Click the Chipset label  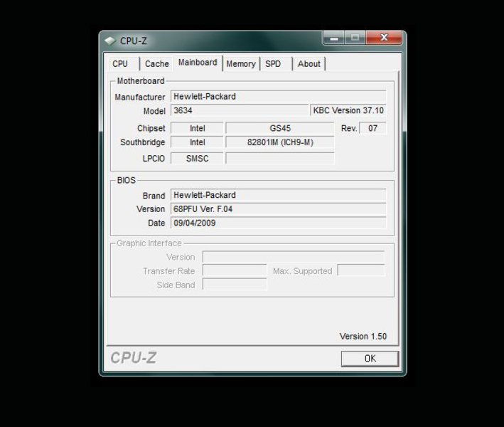click(151, 128)
